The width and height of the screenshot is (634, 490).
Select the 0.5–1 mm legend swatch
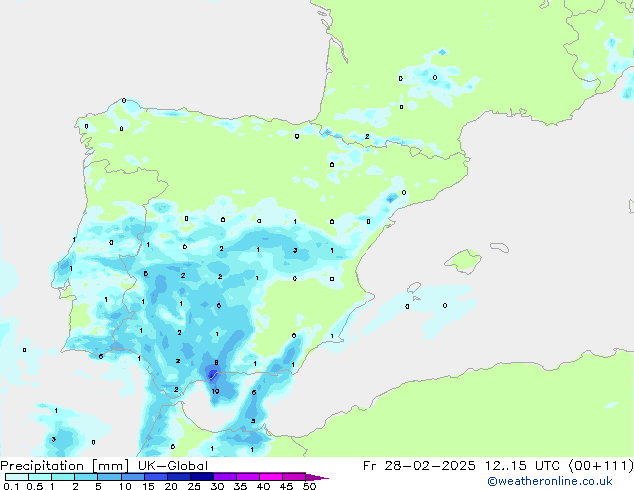(x=40, y=477)
